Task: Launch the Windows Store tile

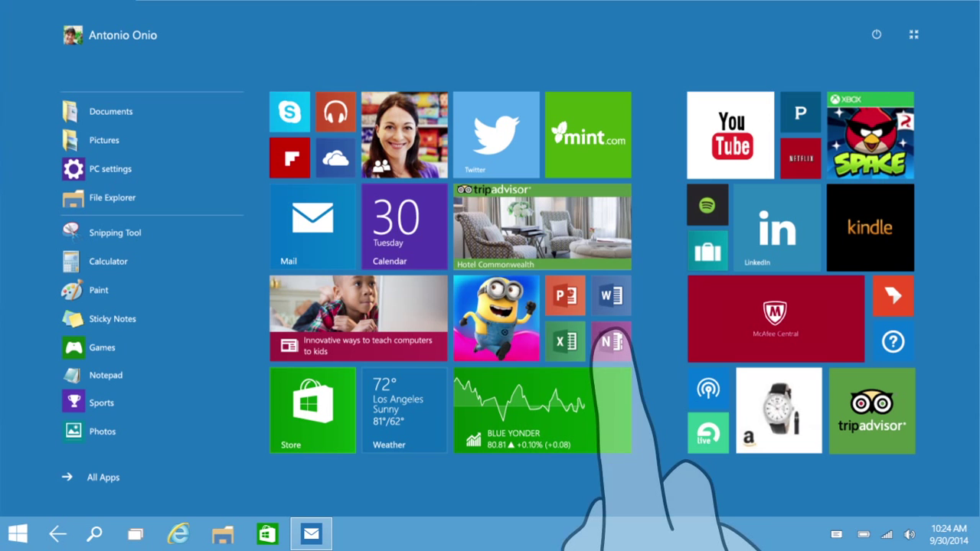Action: (x=312, y=410)
